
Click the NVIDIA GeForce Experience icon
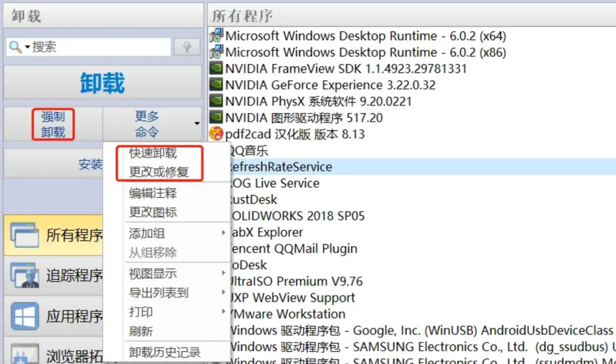216,85
